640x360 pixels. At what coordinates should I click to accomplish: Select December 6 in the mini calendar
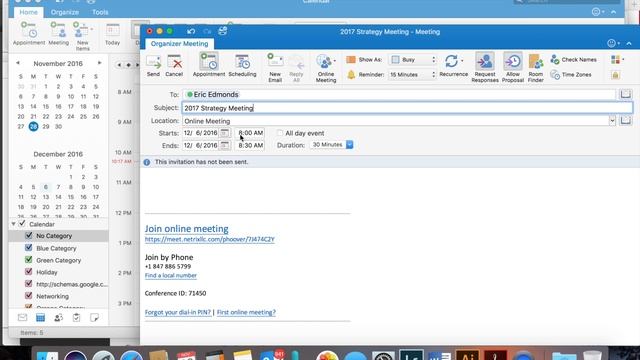tap(46, 187)
